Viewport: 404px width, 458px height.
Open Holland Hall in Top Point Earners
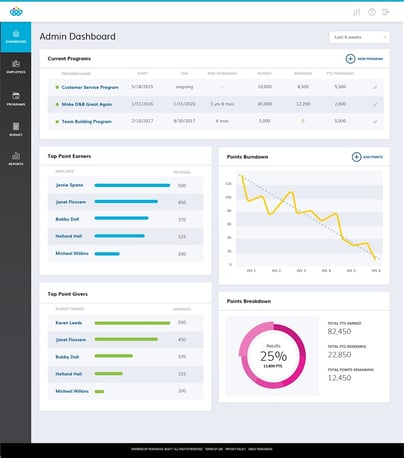tap(68, 236)
